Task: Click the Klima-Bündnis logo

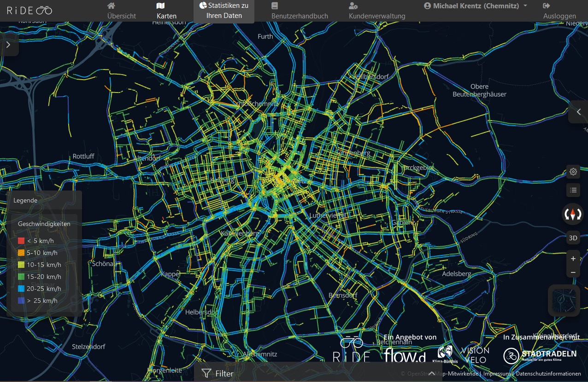Action: (445, 354)
